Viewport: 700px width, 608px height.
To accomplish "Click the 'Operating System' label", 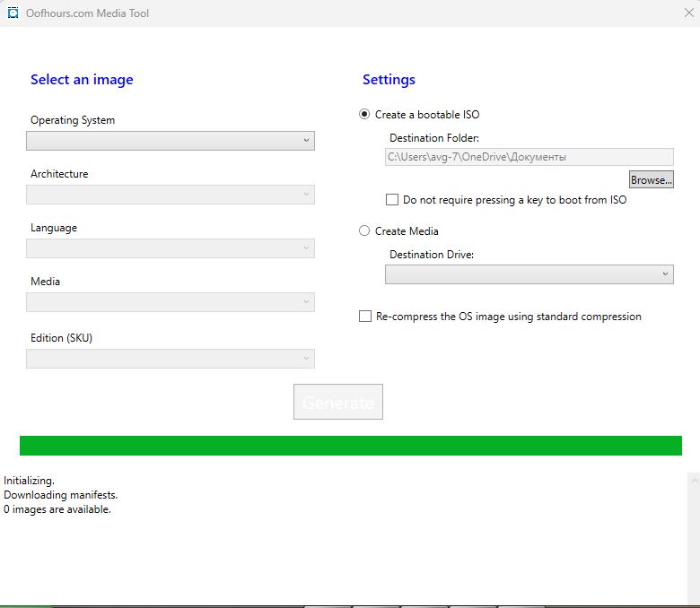I will [x=73, y=120].
